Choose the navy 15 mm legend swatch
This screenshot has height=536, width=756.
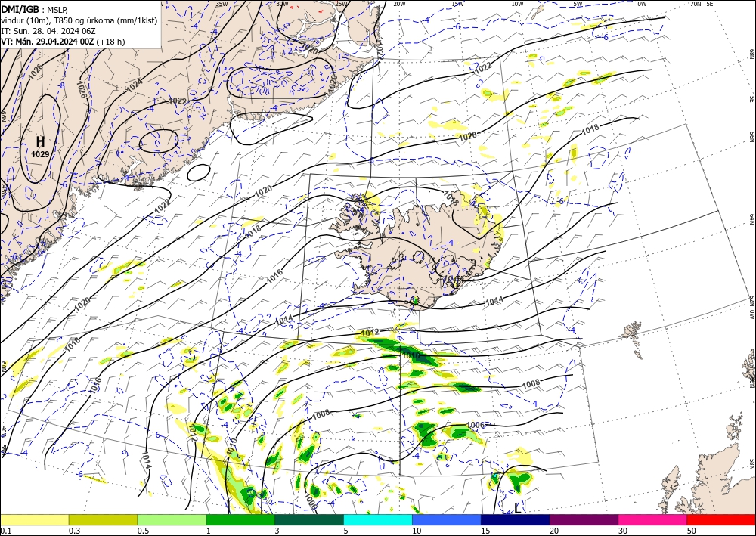click(516, 519)
